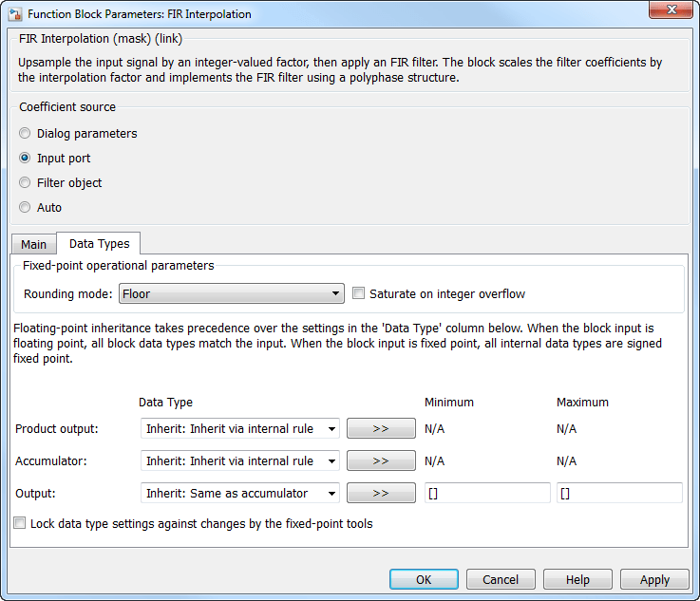Click the Output Minimum input field
Screen dimensions: 700x601
click(487, 494)
